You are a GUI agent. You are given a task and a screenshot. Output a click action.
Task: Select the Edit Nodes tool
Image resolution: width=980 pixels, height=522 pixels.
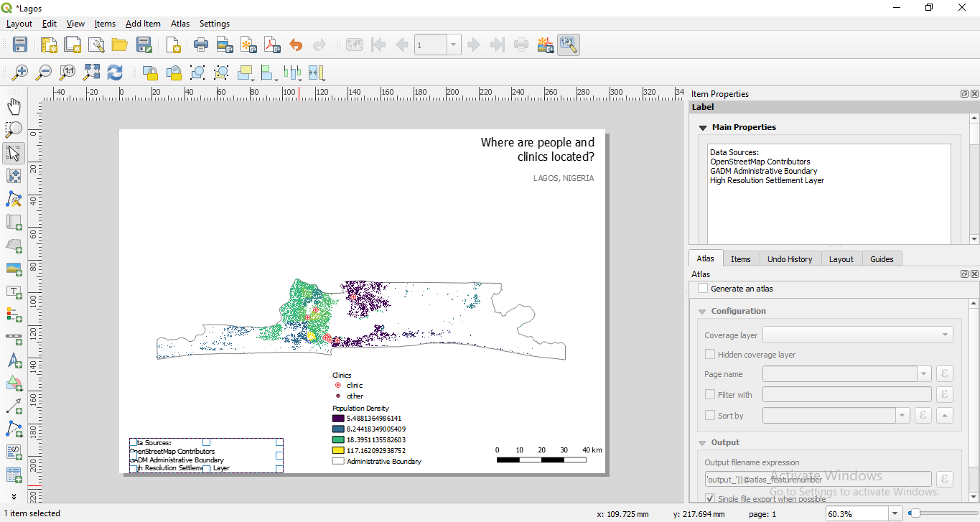tap(14, 199)
